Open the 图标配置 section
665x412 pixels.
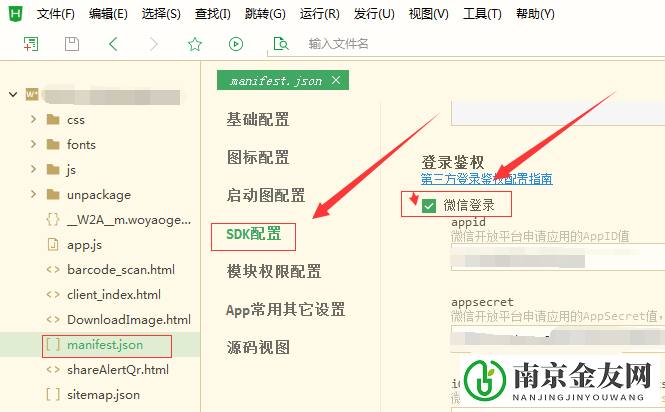pyautogui.click(x=258, y=157)
